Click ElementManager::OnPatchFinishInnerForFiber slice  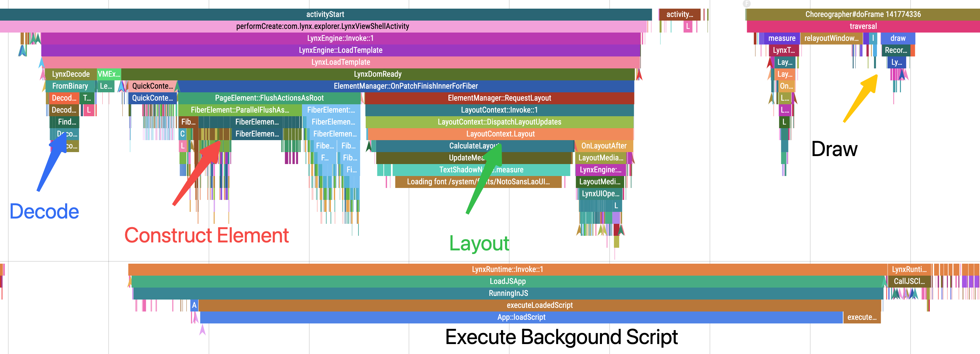[406, 86]
